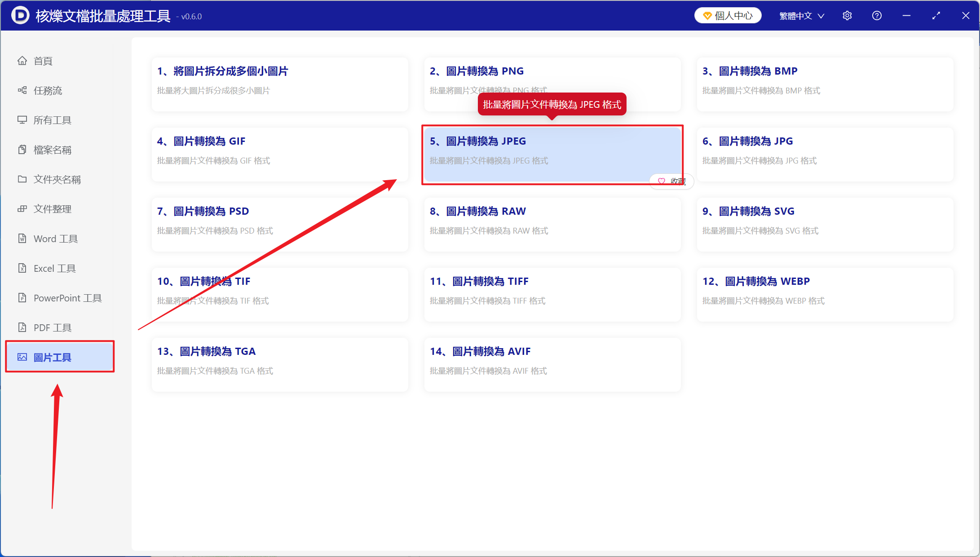Open Excel 工具 in the sidebar
980x557 pixels.
(x=60, y=268)
